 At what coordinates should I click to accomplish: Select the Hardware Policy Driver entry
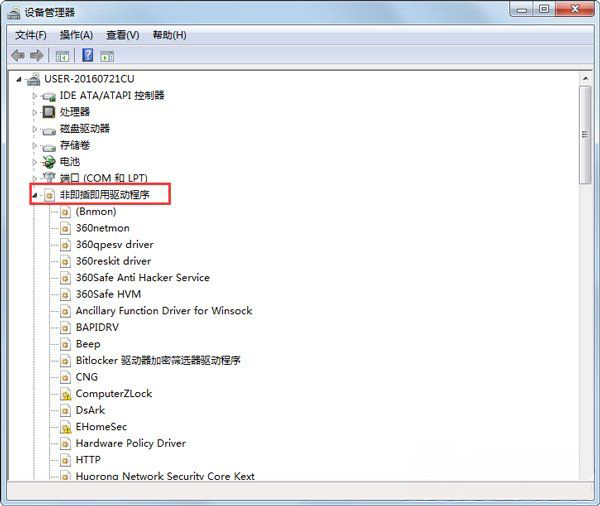pos(130,443)
